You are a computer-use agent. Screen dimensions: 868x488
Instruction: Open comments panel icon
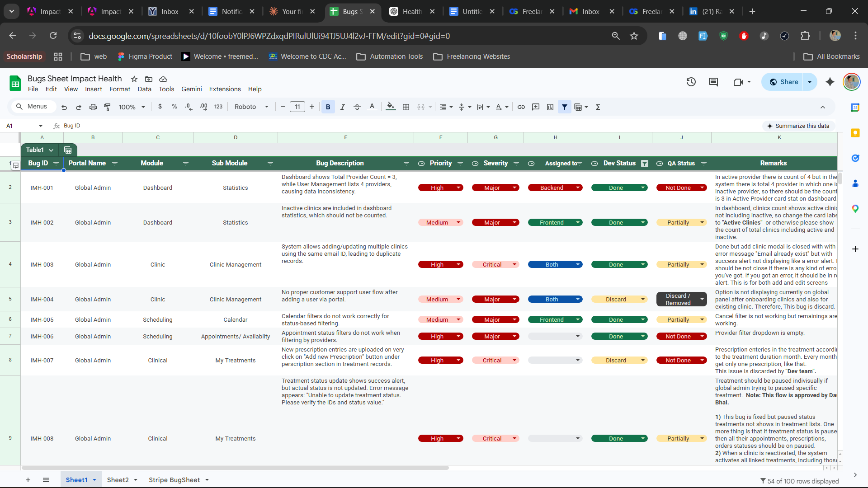click(x=713, y=82)
